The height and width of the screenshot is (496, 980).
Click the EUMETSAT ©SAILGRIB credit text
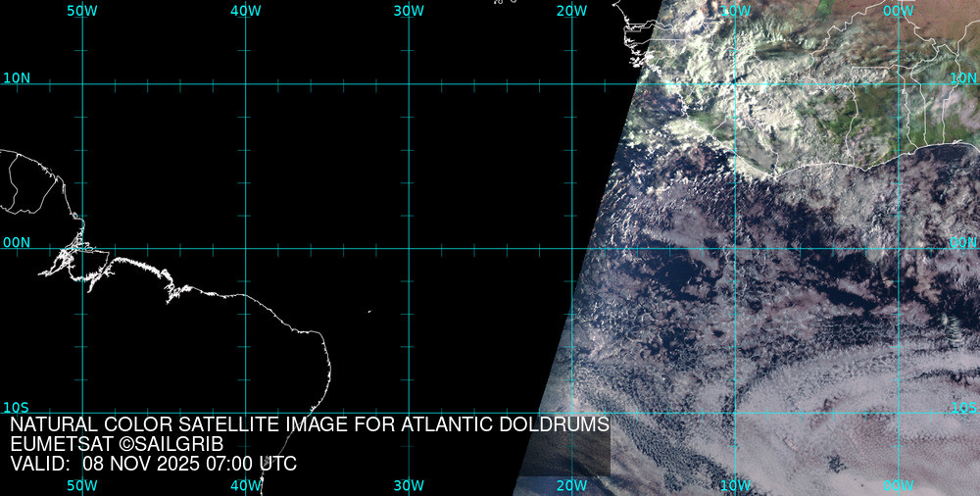tap(119, 444)
